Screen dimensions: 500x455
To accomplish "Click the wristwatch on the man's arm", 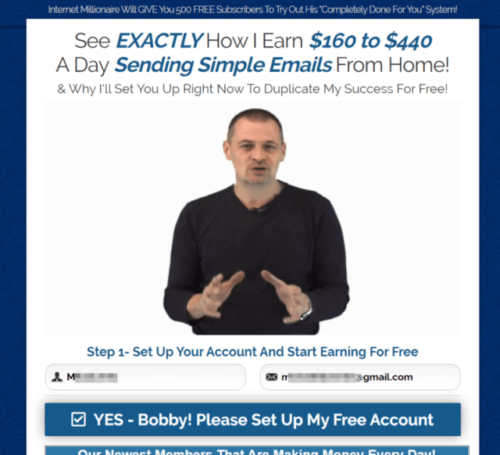I will [x=307, y=313].
